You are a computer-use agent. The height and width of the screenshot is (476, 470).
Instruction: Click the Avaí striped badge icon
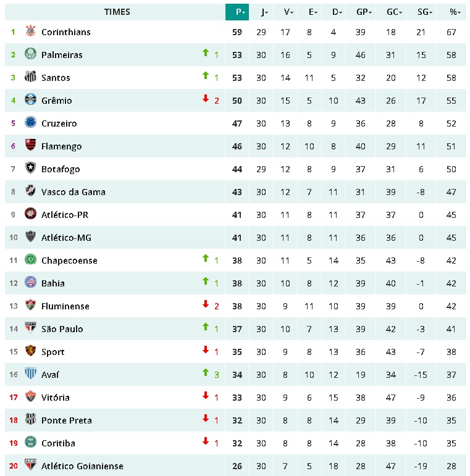tap(30, 374)
